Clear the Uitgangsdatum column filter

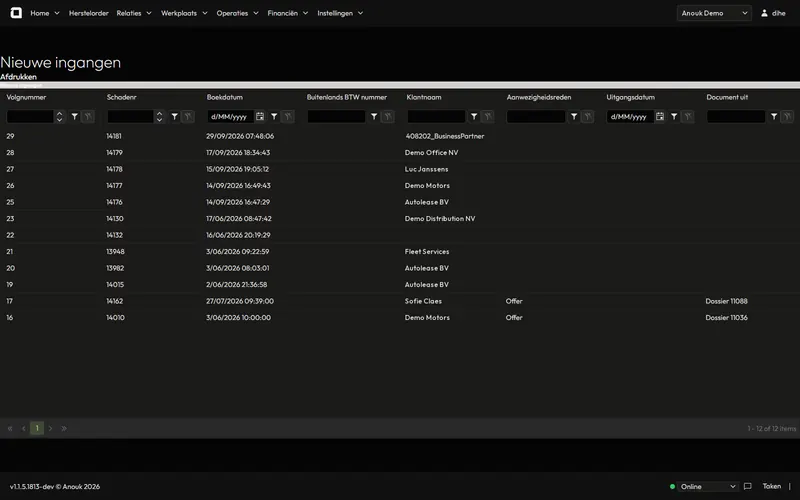pyautogui.click(x=688, y=117)
